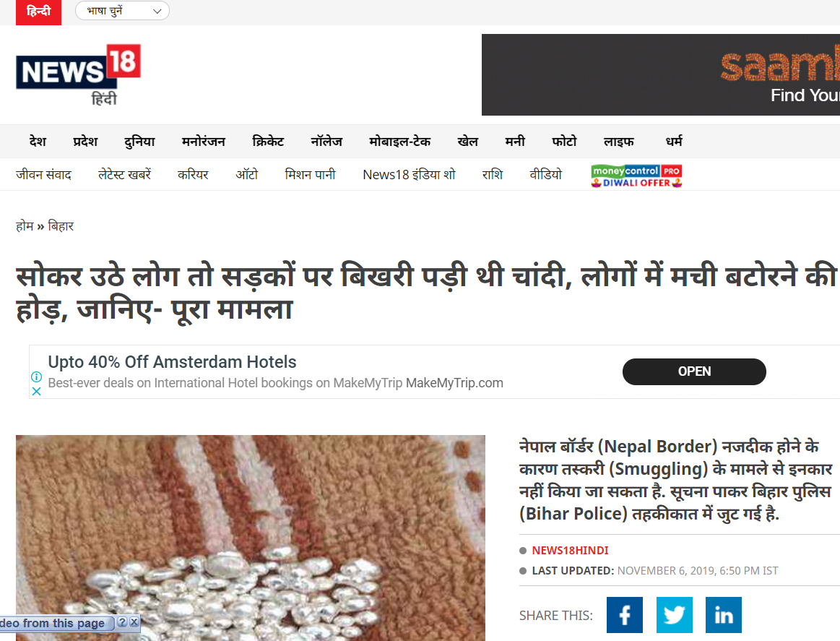
Task: Click the OPEN button on hotel ad
Action: coord(694,371)
